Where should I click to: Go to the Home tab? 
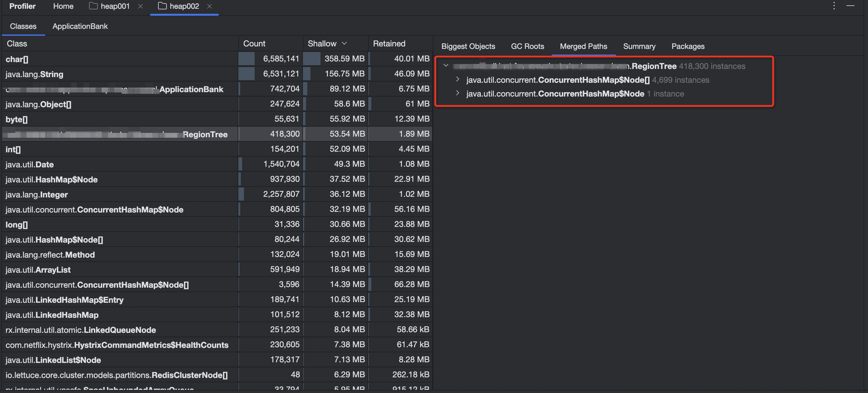(x=63, y=6)
